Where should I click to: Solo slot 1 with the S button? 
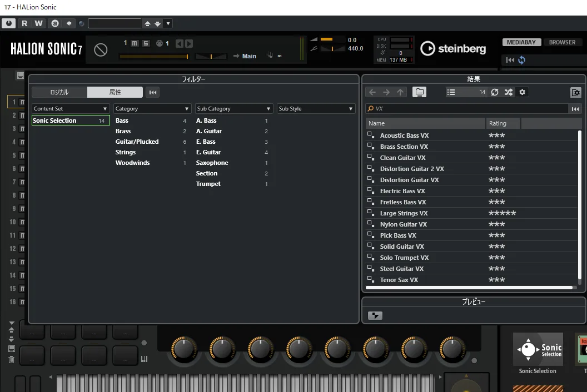pos(146,43)
